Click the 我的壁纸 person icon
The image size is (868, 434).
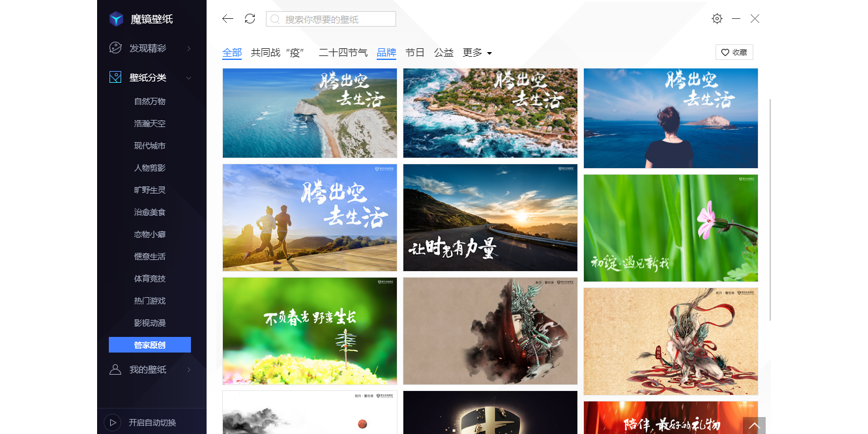[x=115, y=369]
